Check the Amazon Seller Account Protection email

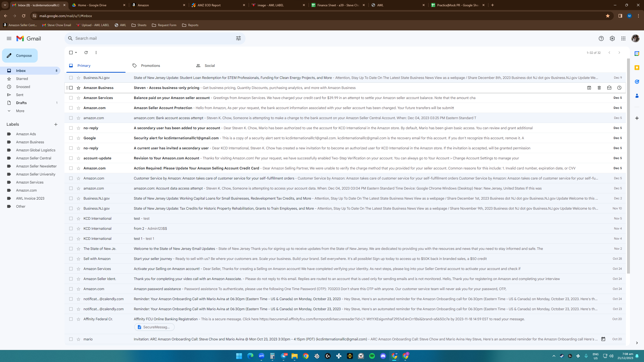coord(71,108)
